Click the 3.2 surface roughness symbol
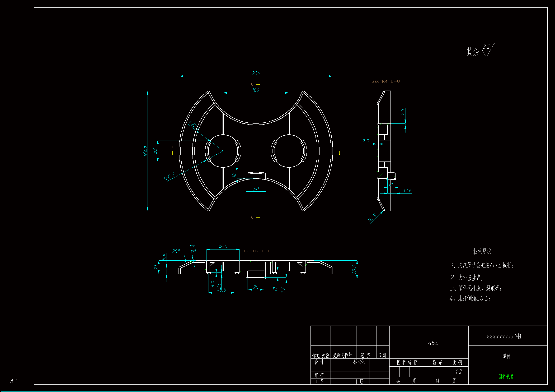The height and width of the screenshot is (392, 555). tap(487, 47)
